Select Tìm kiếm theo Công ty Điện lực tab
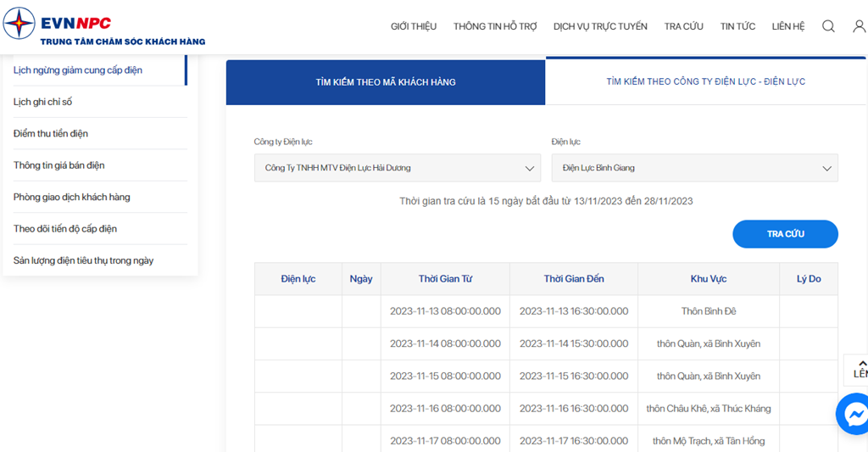The height and width of the screenshot is (452, 868). (706, 81)
